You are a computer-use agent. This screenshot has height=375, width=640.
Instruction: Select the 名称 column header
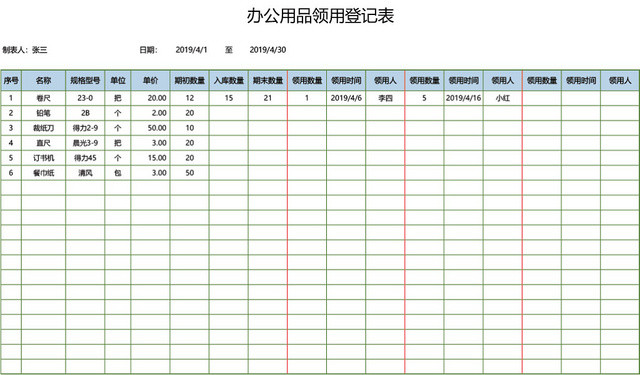43,80
